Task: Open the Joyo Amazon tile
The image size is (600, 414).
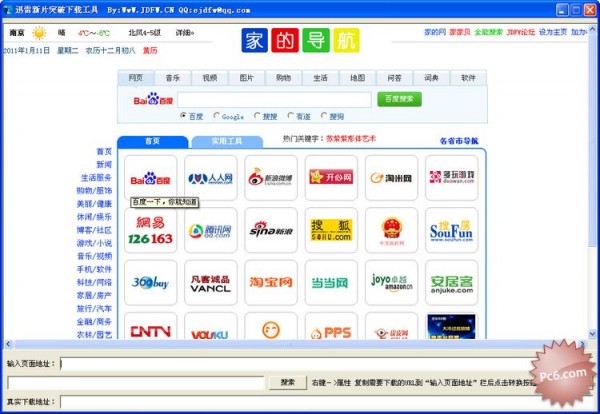Action: [x=391, y=282]
